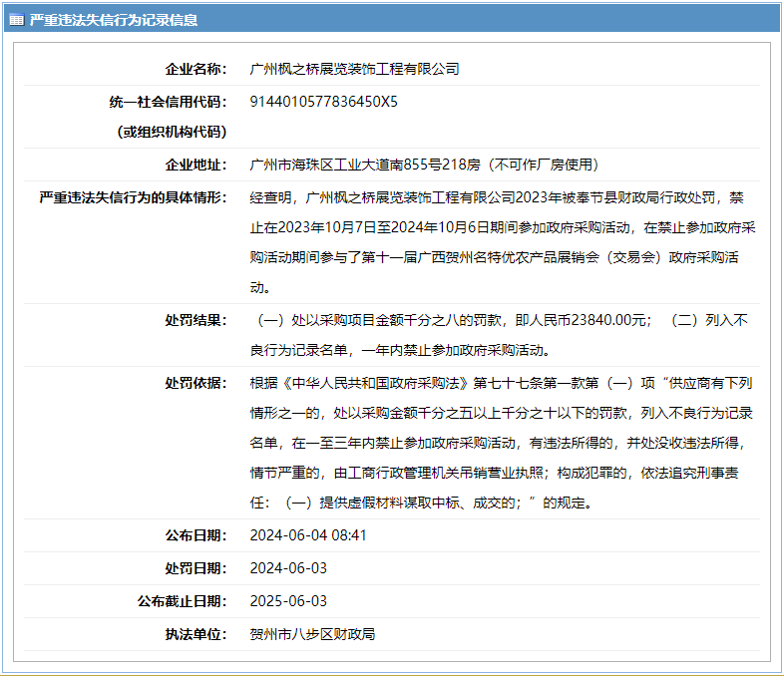Click the label 严重违法失信行为的具体情形
The image size is (784, 676).
pyautogui.click(x=133, y=197)
